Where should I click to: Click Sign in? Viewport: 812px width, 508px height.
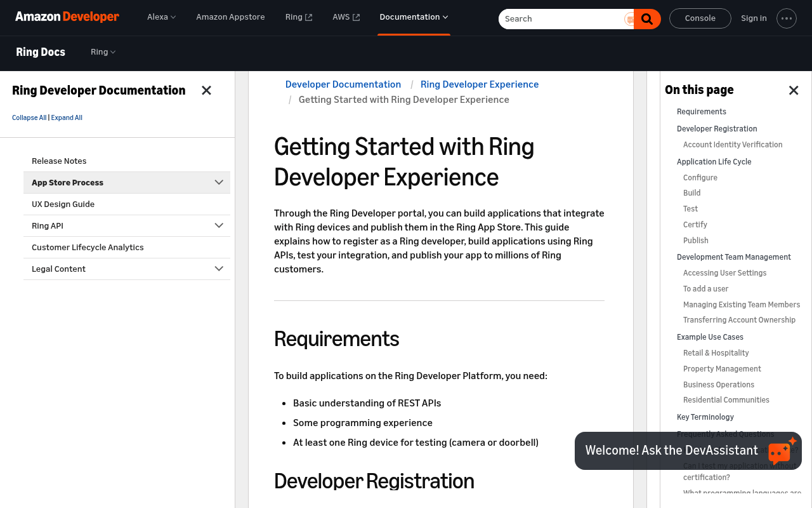point(754,18)
